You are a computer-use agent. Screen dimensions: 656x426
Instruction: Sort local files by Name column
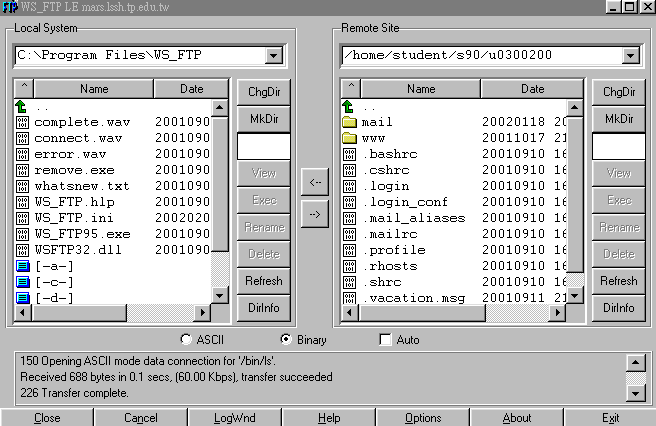pos(94,88)
